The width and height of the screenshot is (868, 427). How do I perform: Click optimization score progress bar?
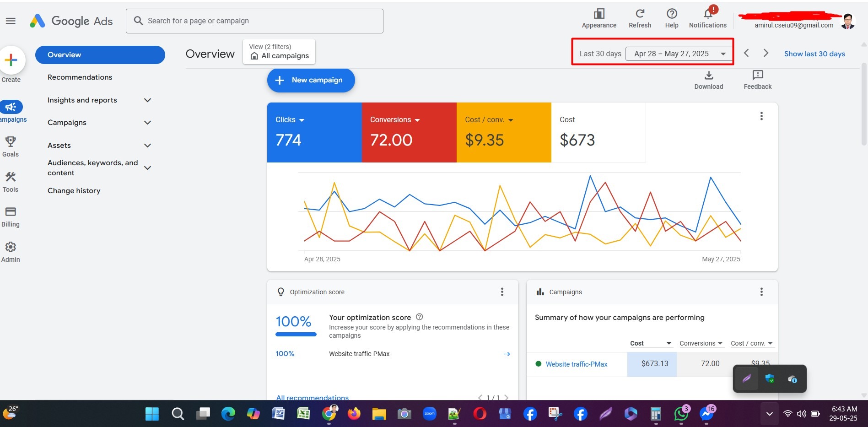(296, 334)
